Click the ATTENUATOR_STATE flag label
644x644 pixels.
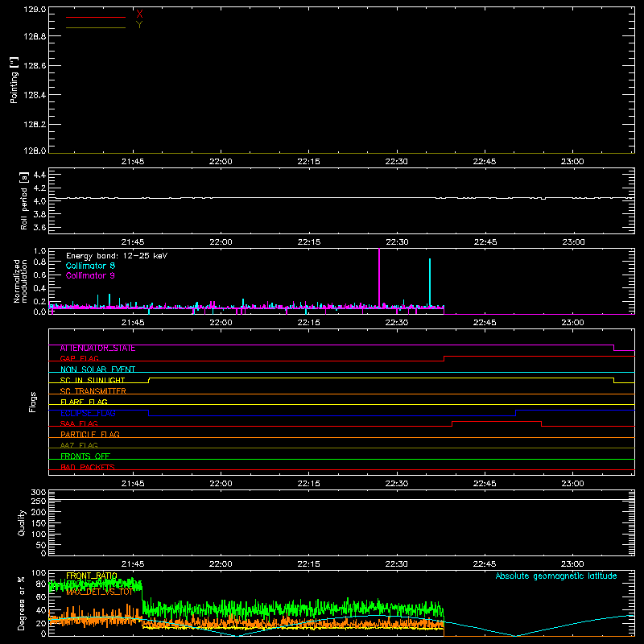97,349
